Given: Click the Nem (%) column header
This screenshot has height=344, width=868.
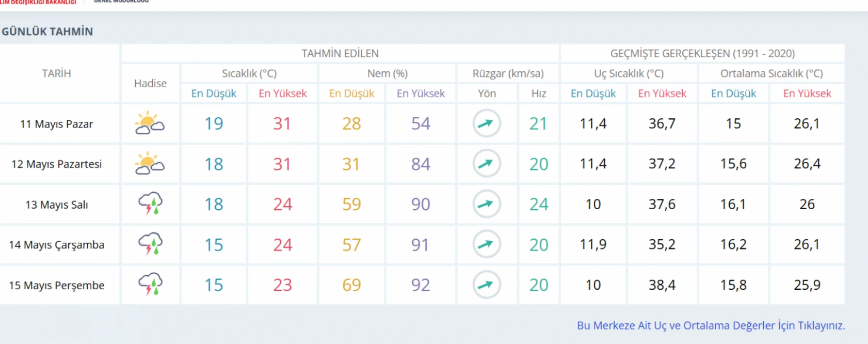Looking at the screenshot, I should point(387,73).
